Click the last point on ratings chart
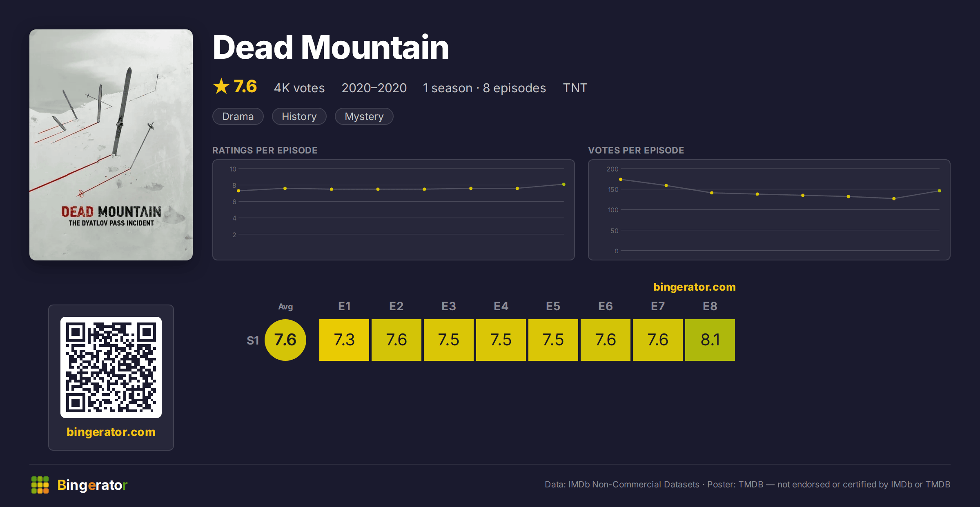 coord(564,185)
